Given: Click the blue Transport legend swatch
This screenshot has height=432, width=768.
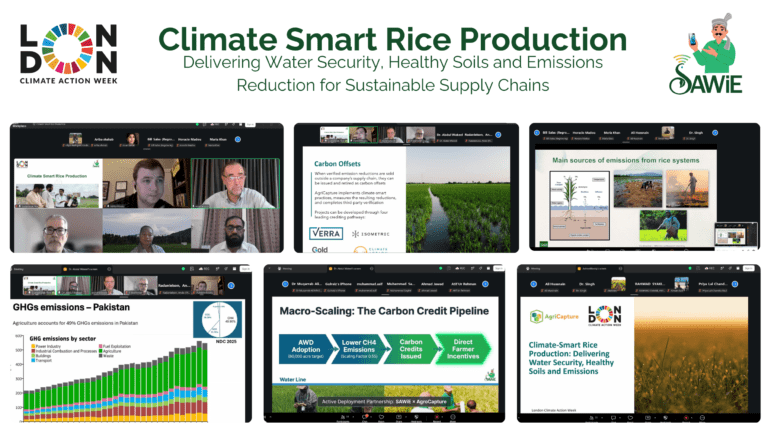Looking at the screenshot, I should (33, 360).
